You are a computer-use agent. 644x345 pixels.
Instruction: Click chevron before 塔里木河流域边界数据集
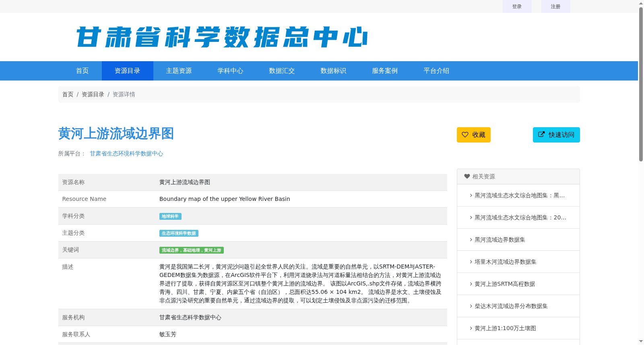pos(471,262)
